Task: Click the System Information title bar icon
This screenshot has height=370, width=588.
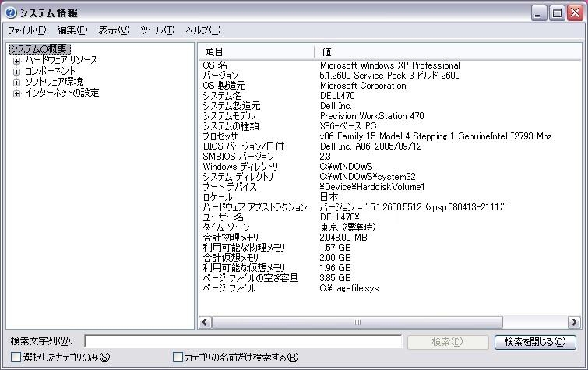Action: [x=11, y=13]
